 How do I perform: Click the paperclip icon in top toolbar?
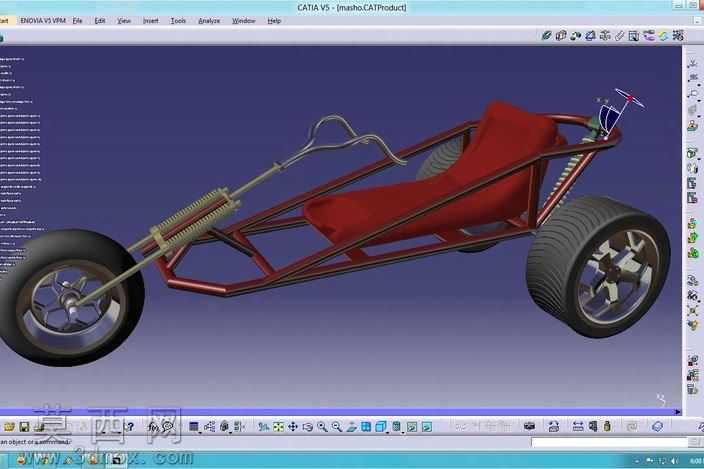tap(620, 35)
